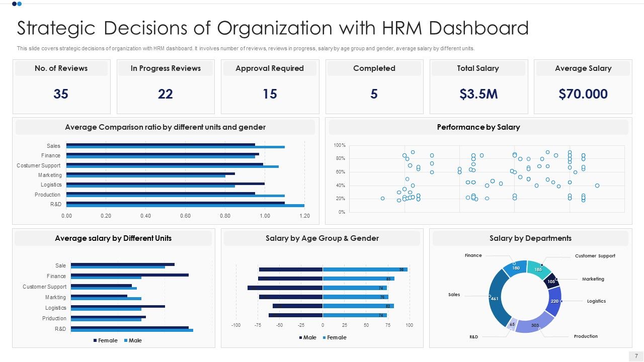Click Male legend swatch in average salary chart
The image size is (644, 362).
click(x=126, y=340)
